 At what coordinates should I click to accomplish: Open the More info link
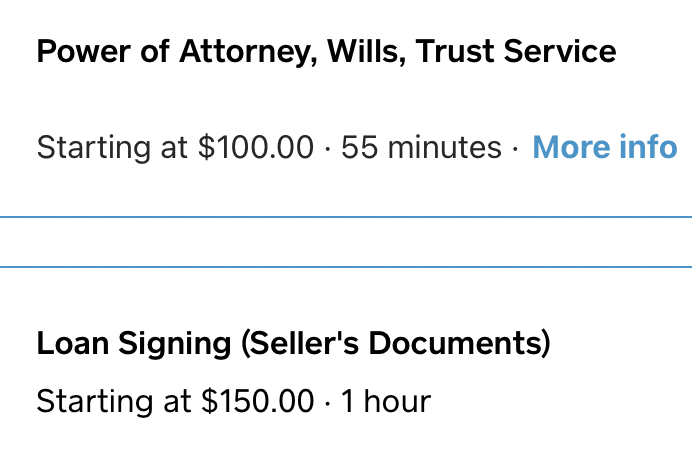(604, 147)
